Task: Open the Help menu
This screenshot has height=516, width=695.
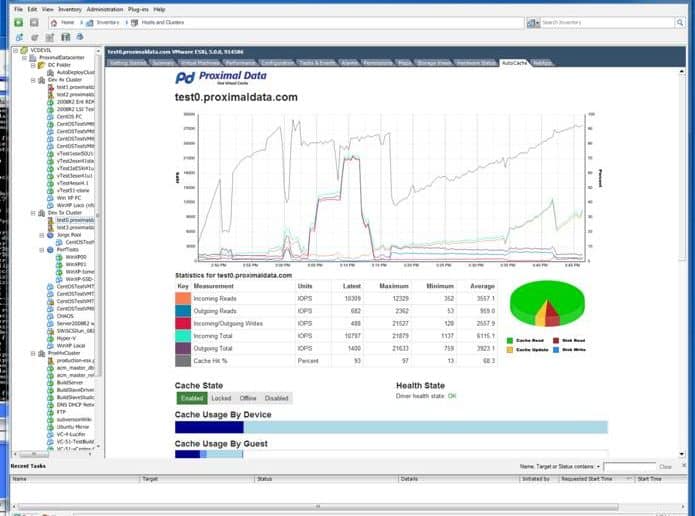Action: 159,9
